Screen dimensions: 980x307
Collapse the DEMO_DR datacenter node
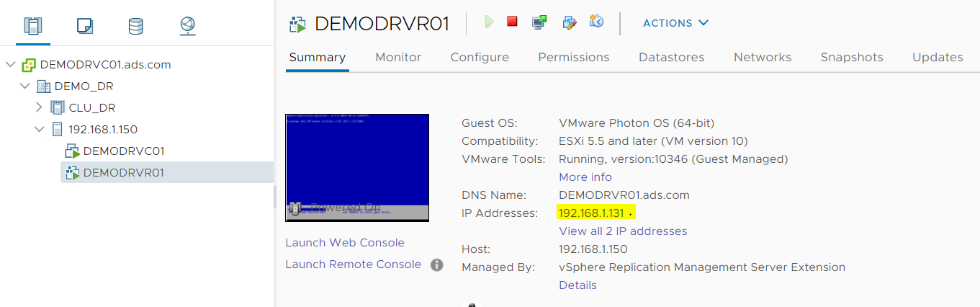pos(25,86)
